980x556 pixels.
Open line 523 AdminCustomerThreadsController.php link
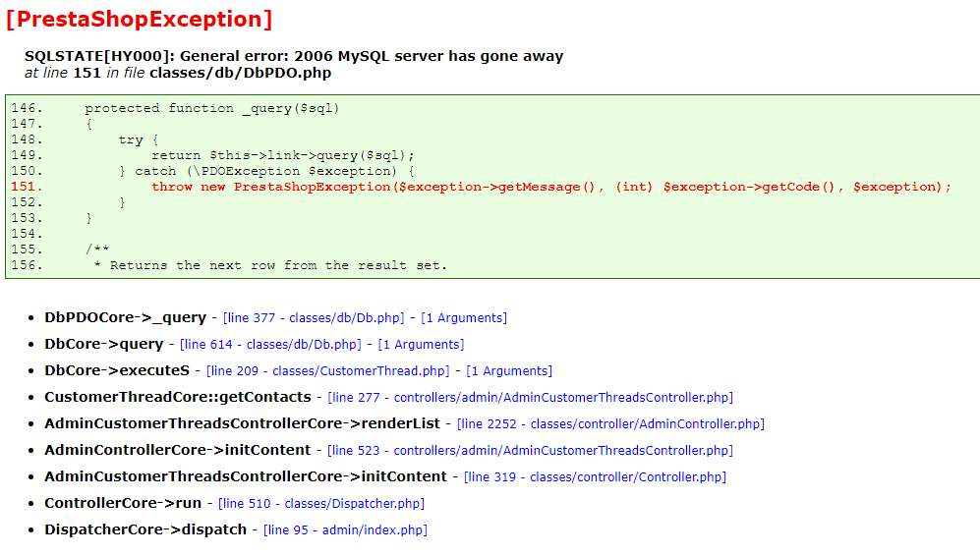tap(530, 451)
